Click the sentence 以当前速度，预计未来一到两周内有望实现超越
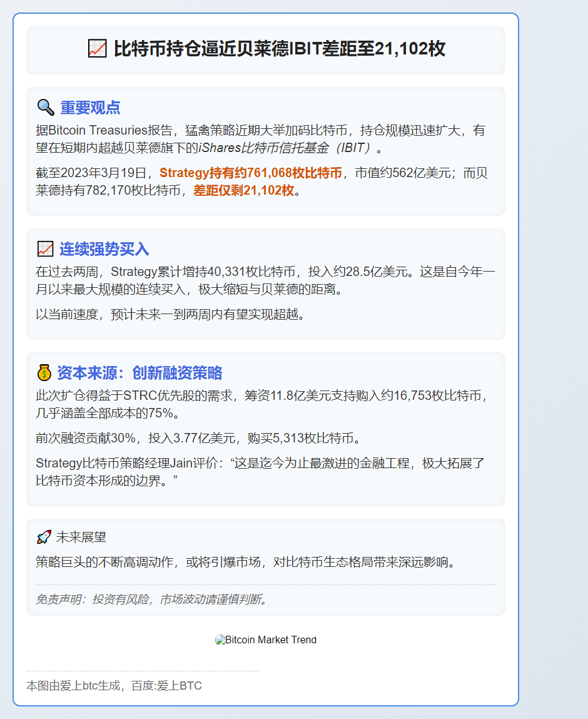 click(x=170, y=314)
